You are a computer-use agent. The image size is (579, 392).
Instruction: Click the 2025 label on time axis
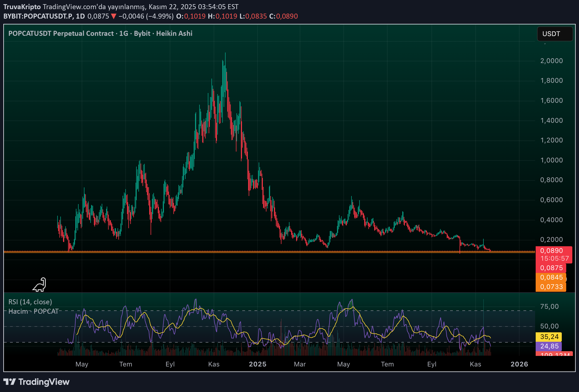(258, 364)
